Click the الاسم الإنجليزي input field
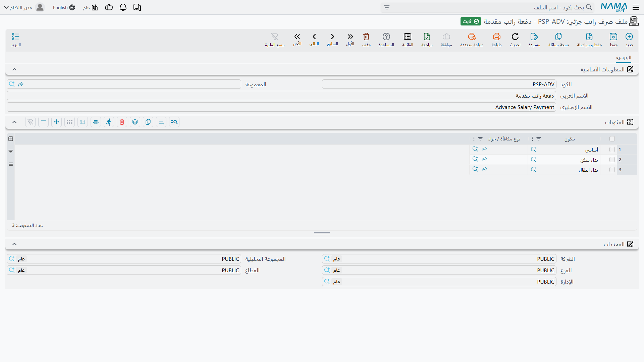Viewport: 644px width, 362px height. 281,107
